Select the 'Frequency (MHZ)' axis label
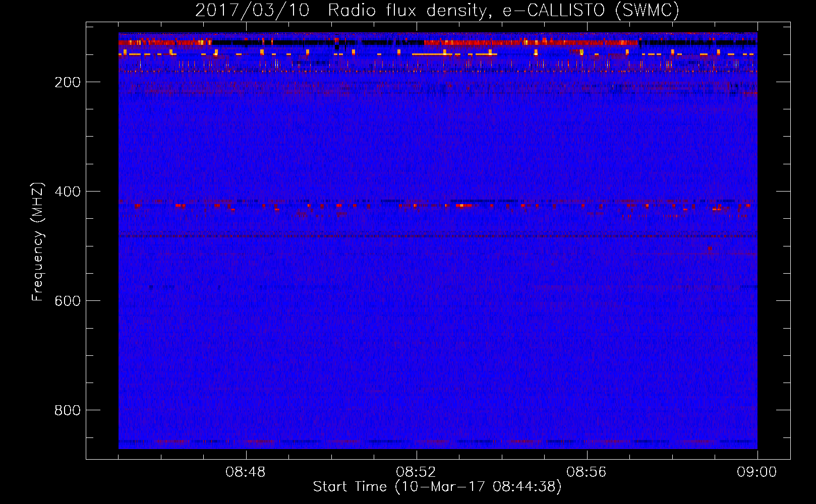Viewport: 816px width, 504px height. (x=38, y=241)
